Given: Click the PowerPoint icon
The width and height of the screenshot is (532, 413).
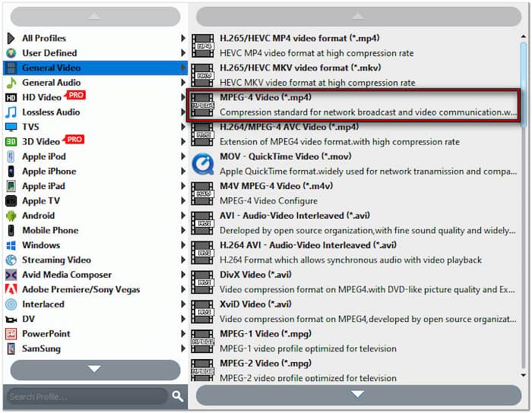Looking at the screenshot, I should pyautogui.click(x=11, y=334).
